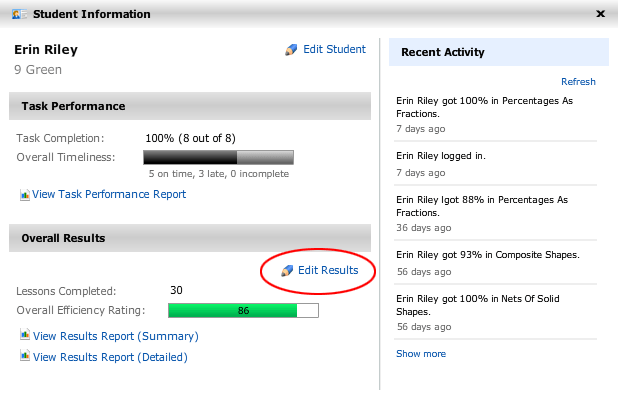Open View Task Performance Report
The width and height of the screenshot is (618, 399).
109,194
